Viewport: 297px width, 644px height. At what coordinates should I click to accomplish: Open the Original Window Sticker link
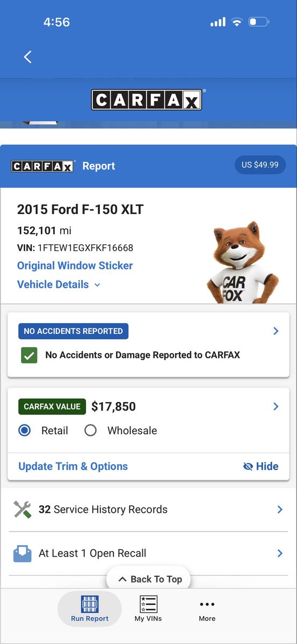[75, 266]
